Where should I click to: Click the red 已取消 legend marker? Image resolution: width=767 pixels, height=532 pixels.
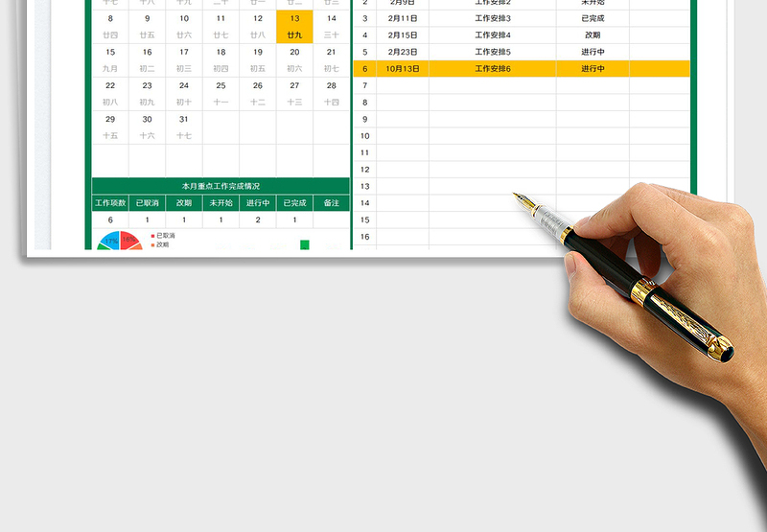click(x=152, y=235)
